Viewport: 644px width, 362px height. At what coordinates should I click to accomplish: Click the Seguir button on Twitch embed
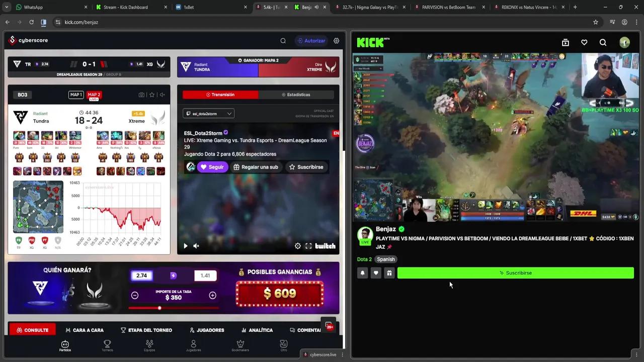point(212,167)
